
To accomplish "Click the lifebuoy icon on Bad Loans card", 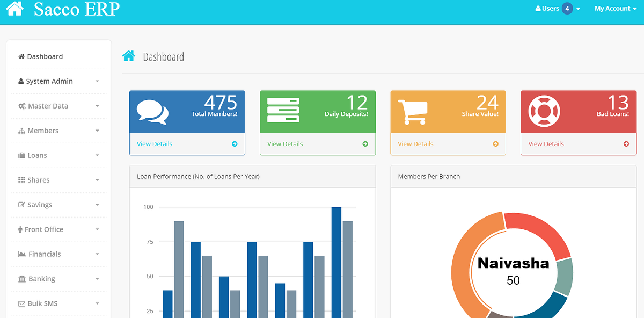I will click(543, 110).
